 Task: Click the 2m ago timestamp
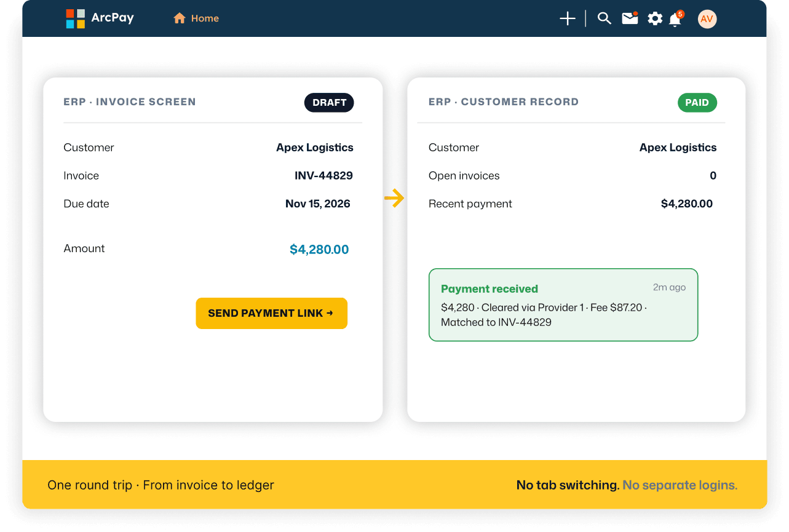point(669,287)
